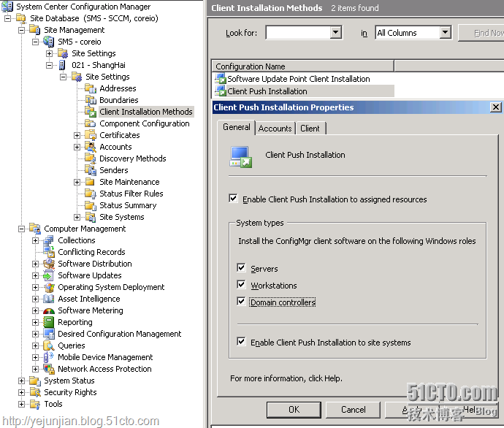
Task: Click the Asset Intelligence book icon
Action: [x=49, y=299]
